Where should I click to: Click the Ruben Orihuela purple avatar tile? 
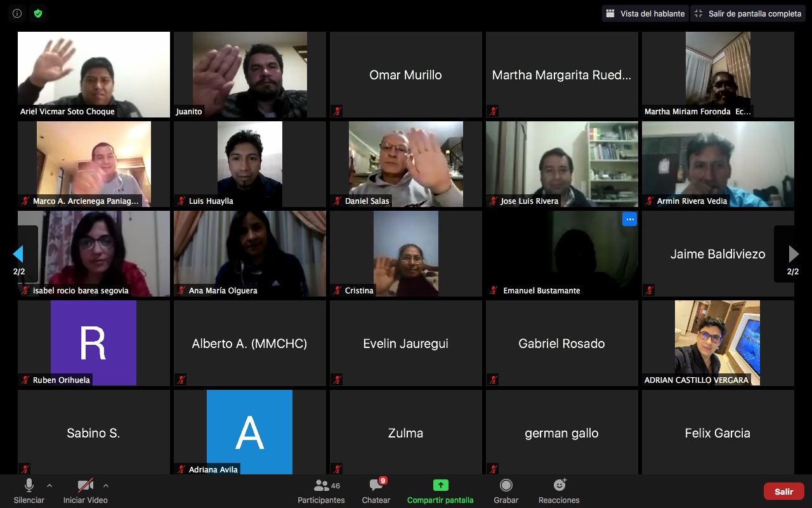[x=93, y=343]
